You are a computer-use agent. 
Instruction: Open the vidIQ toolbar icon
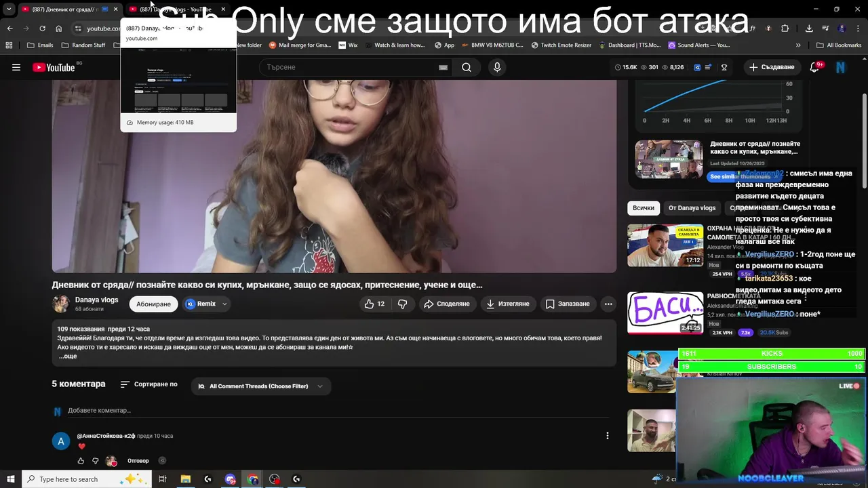[696, 67]
